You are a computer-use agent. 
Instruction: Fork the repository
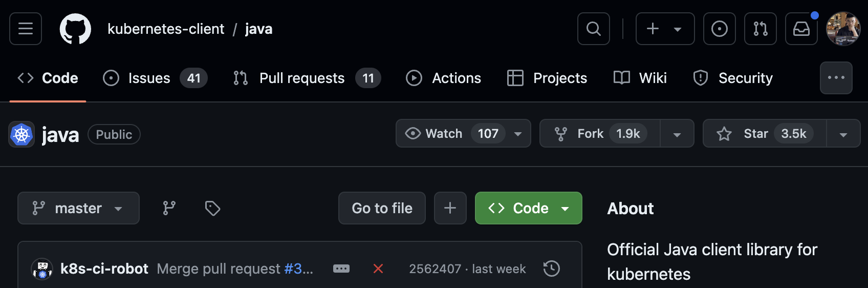[600, 133]
